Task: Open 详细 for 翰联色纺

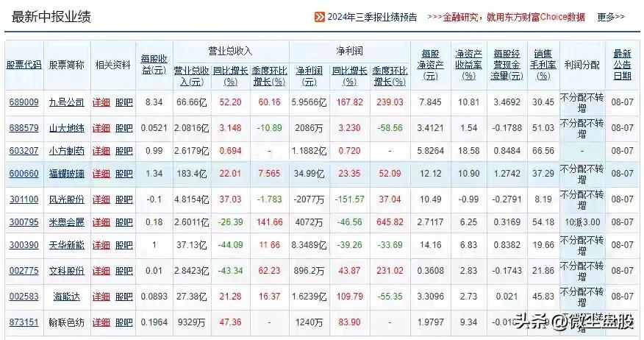Action: (101, 322)
